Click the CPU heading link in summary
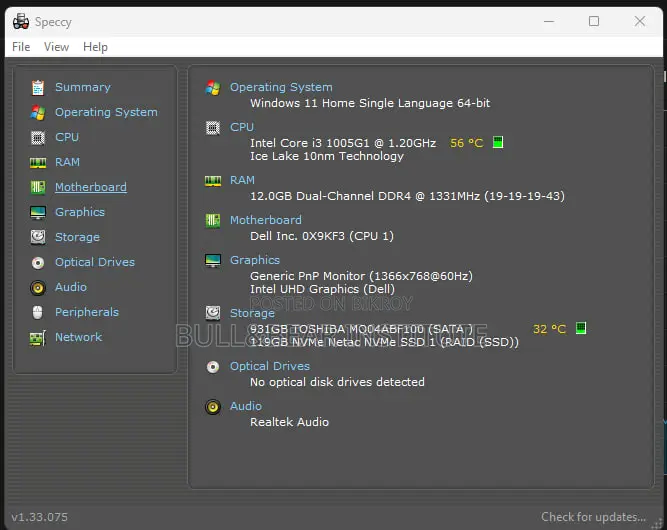This screenshot has width=667, height=530. [242, 127]
